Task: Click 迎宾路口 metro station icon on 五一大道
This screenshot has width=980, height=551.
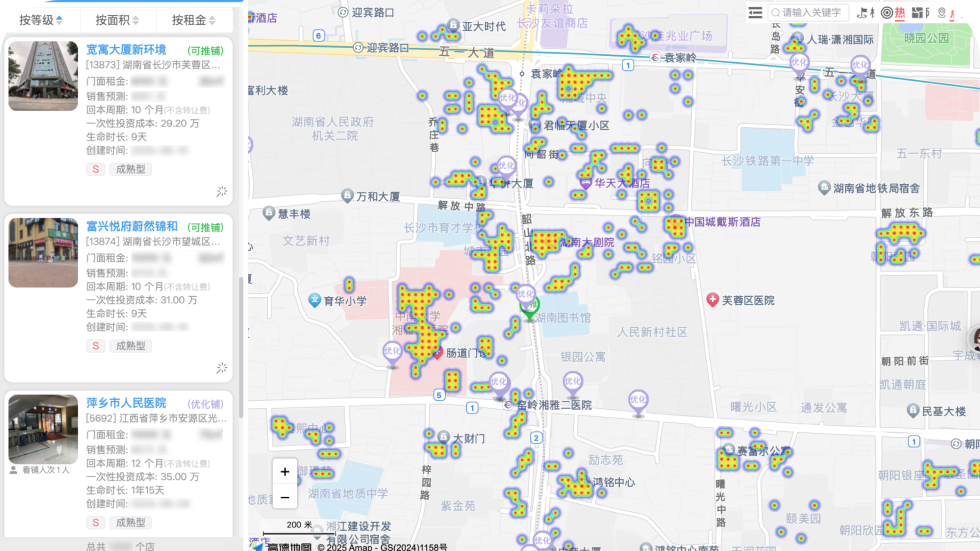Action: 358,47
